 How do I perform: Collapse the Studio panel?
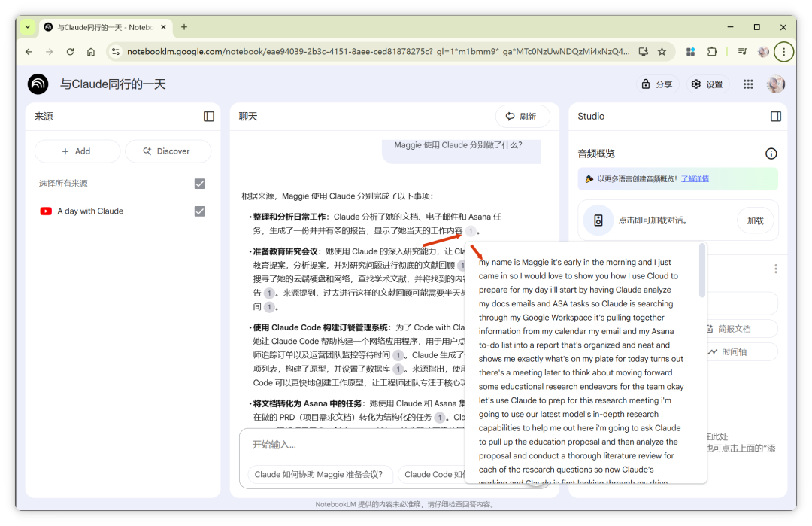pyautogui.click(x=776, y=117)
